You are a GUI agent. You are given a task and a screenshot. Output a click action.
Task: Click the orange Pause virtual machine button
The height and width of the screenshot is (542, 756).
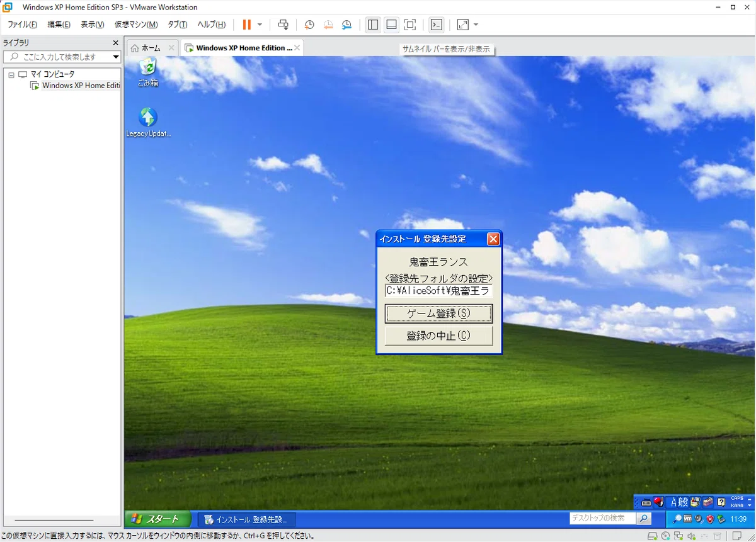tap(246, 25)
